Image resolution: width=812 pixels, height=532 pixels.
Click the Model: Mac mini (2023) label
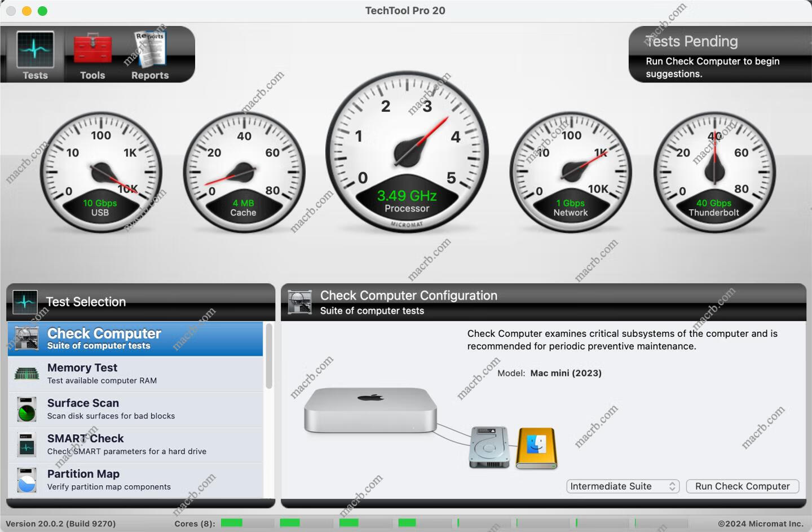[x=549, y=373]
